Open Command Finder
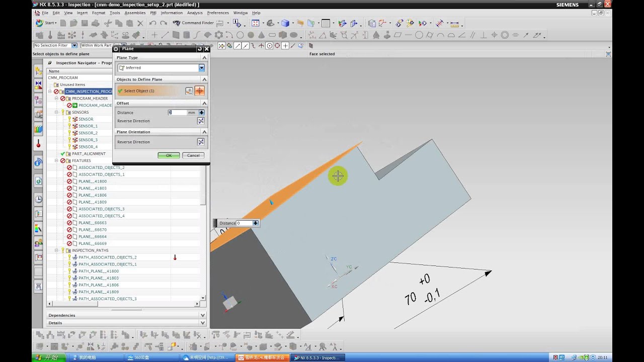 [x=193, y=23]
